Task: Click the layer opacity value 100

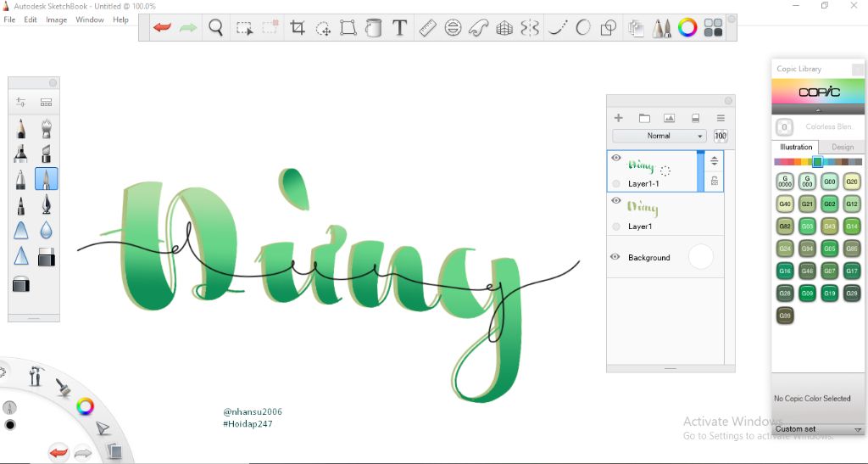Action: tap(721, 136)
